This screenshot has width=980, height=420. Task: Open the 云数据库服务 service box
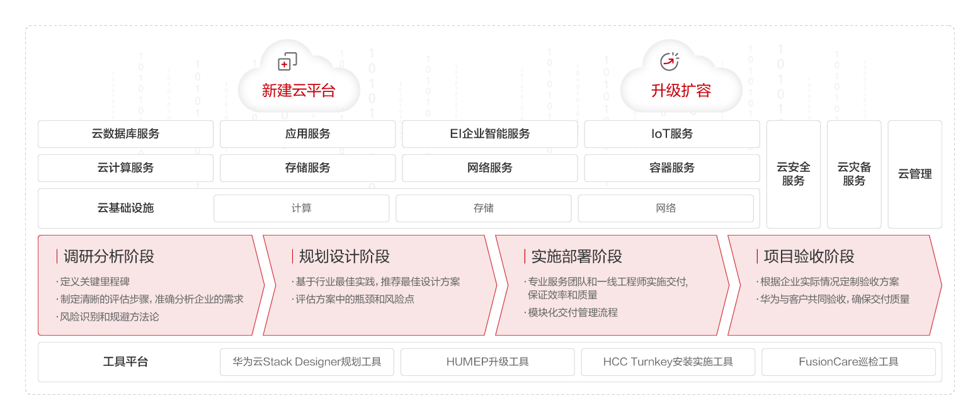pos(125,133)
